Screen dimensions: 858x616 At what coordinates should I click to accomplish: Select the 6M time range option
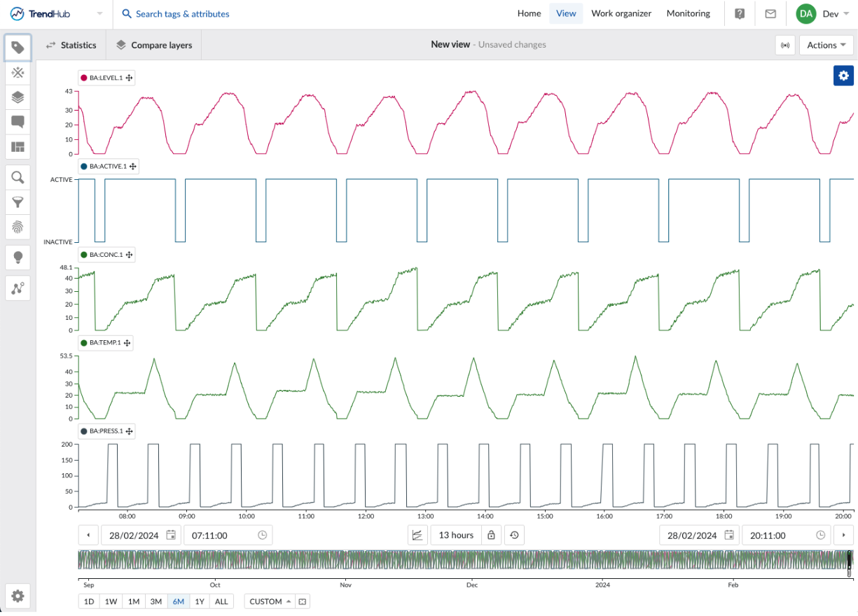[x=178, y=601]
